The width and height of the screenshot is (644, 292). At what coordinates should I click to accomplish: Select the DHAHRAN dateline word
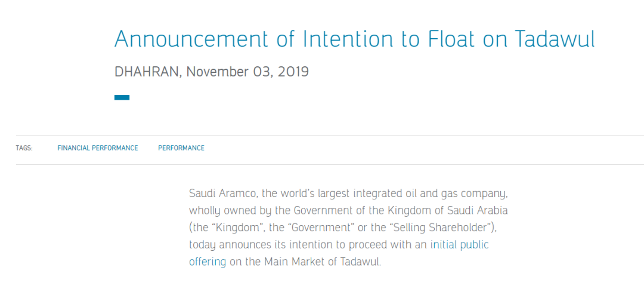click(x=147, y=72)
